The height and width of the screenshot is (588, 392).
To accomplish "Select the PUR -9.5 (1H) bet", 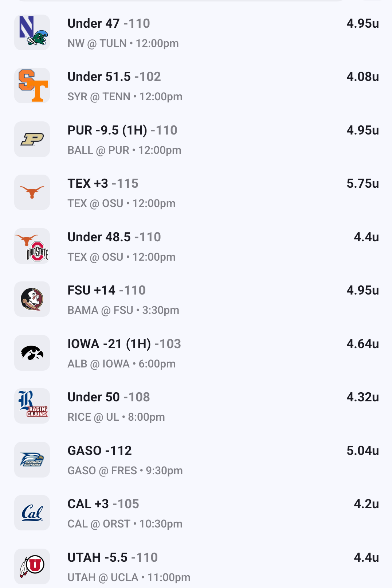I will (122, 131).
